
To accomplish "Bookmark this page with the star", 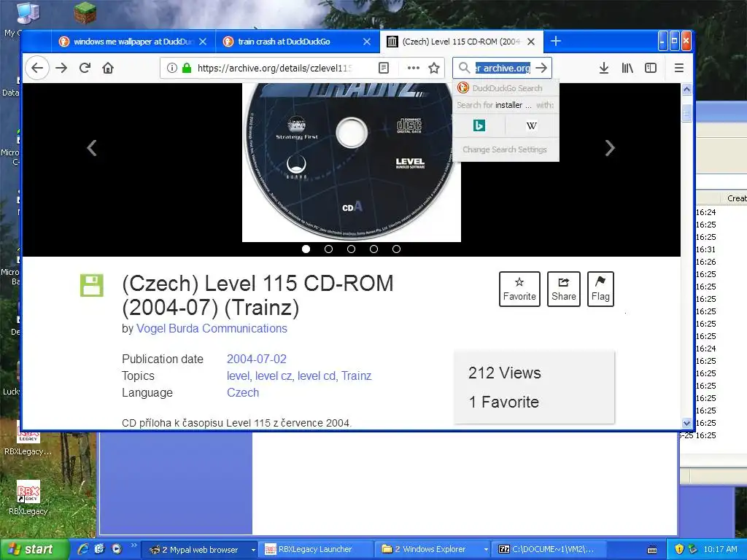I will pos(433,68).
